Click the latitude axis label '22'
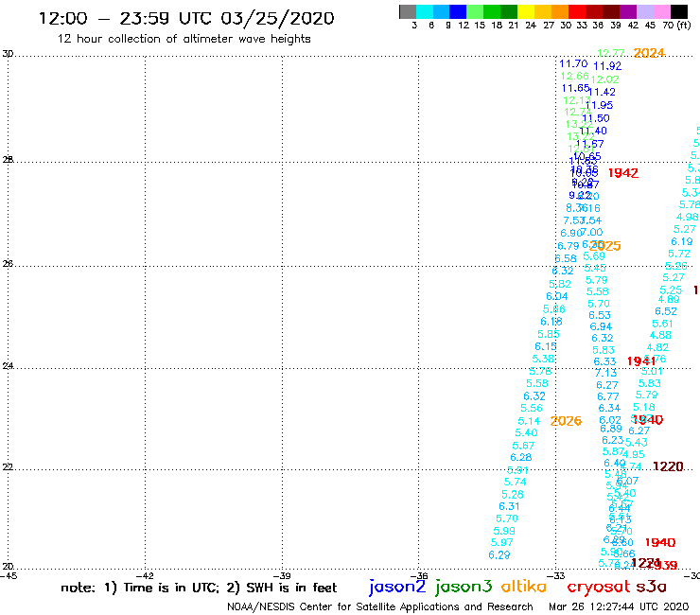Screen dimensions: 700x615 click(x=8, y=467)
